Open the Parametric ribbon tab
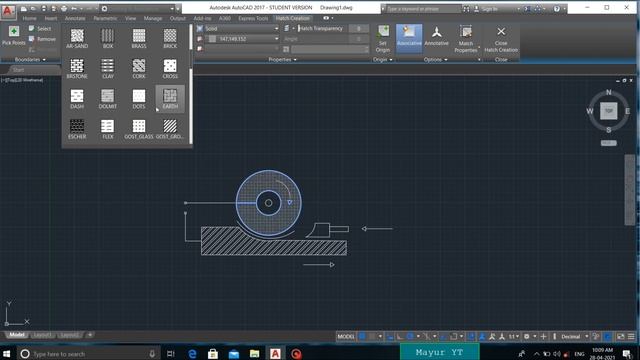640x360 pixels. click(x=105, y=18)
